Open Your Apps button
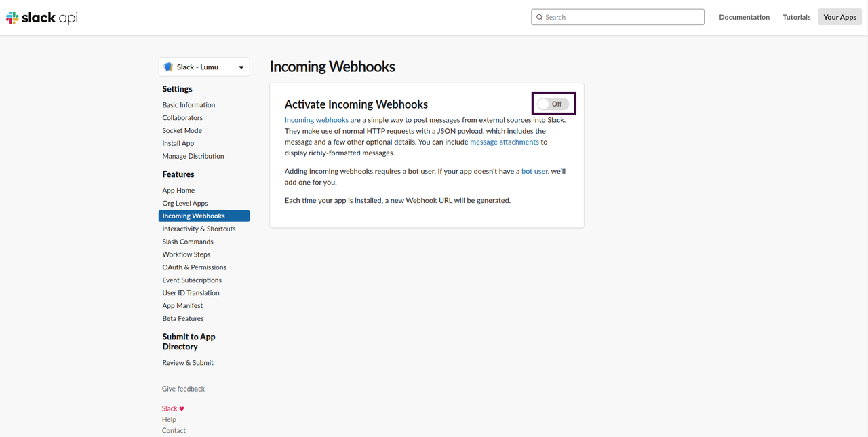 pos(840,17)
